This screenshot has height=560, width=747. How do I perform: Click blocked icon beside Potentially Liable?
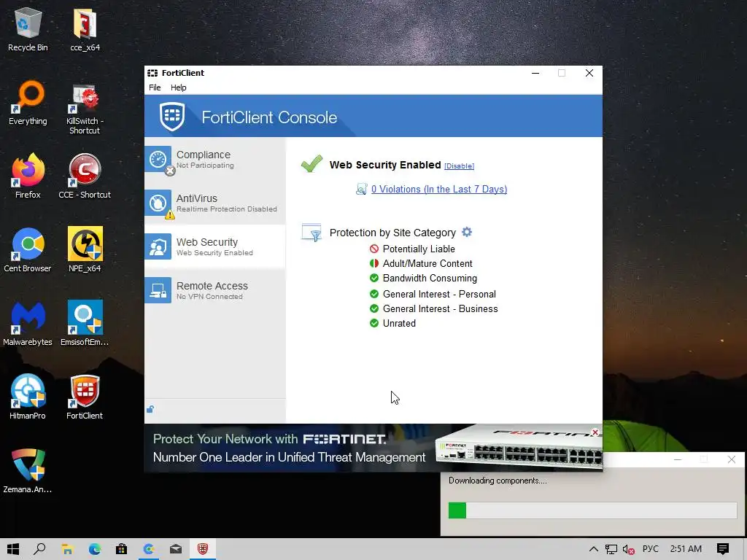pyautogui.click(x=374, y=249)
